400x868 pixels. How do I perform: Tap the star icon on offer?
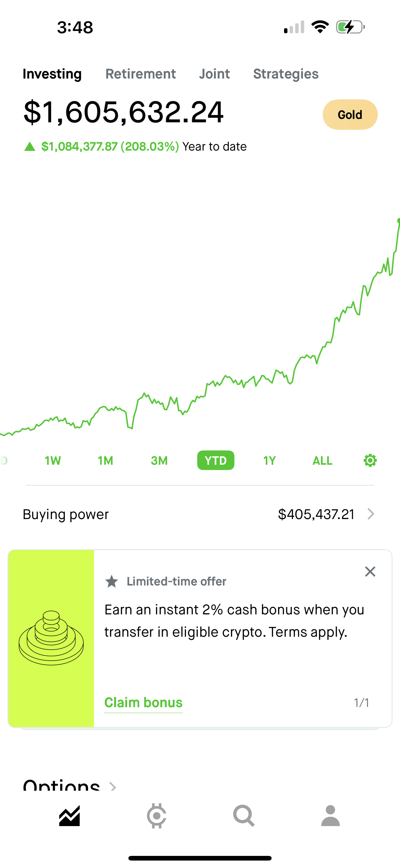click(111, 581)
